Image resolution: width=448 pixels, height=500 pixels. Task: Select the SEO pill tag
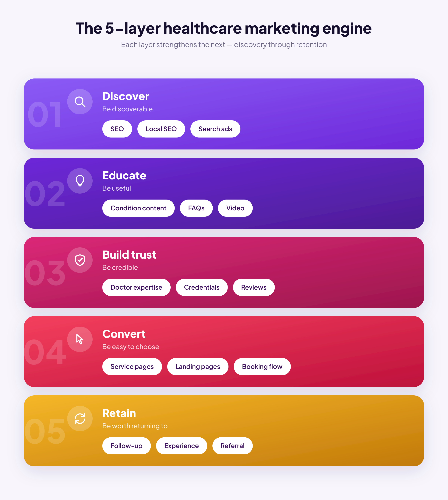tap(117, 129)
